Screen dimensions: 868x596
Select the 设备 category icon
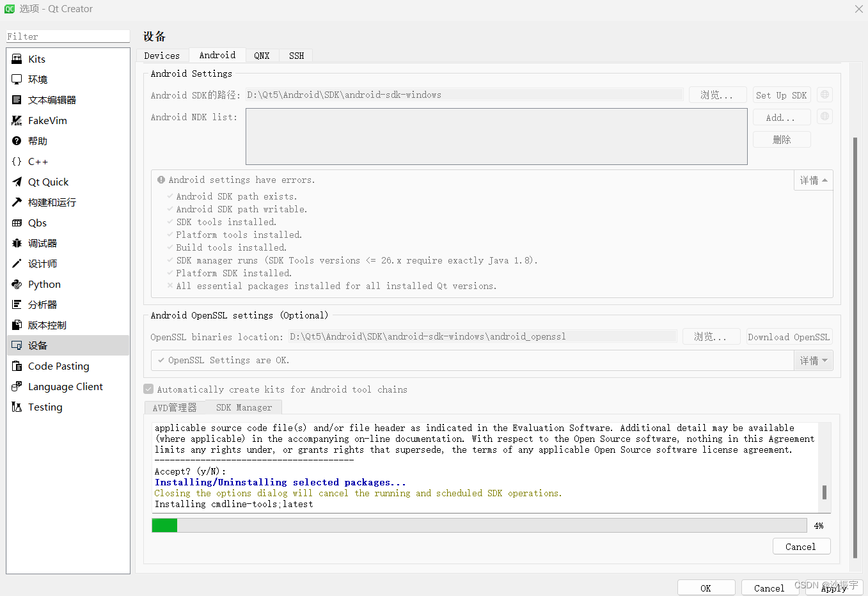click(x=17, y=345)
